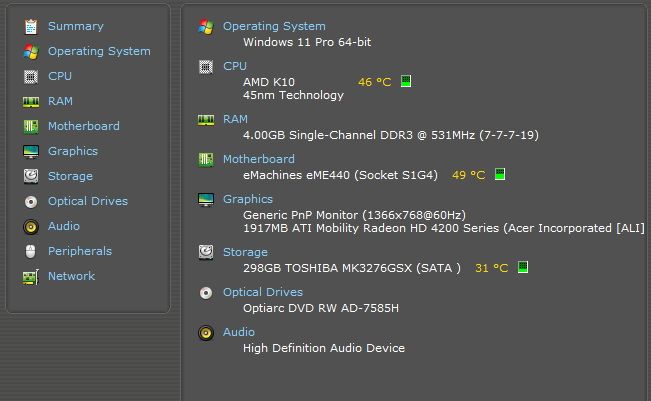The image size is (651, 401).
Task: Click the Summary clipboard icon in sidebar
Action: tap(31, 27)
